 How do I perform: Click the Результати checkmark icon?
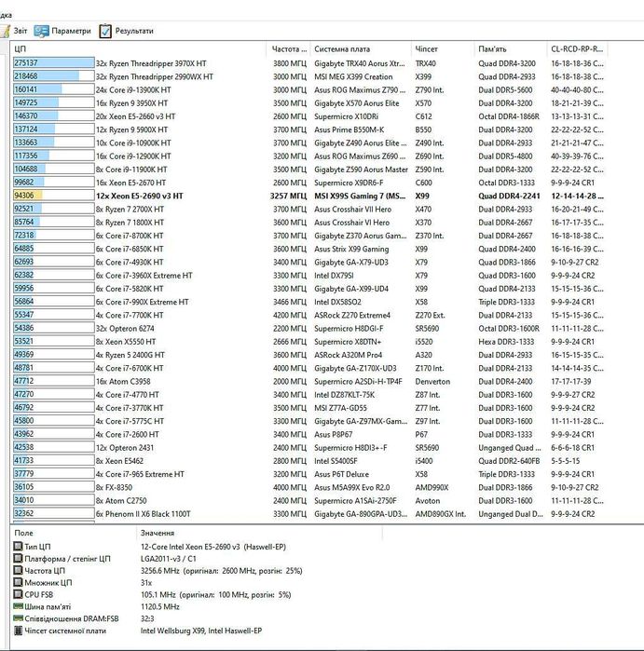[x=105, y=31]
